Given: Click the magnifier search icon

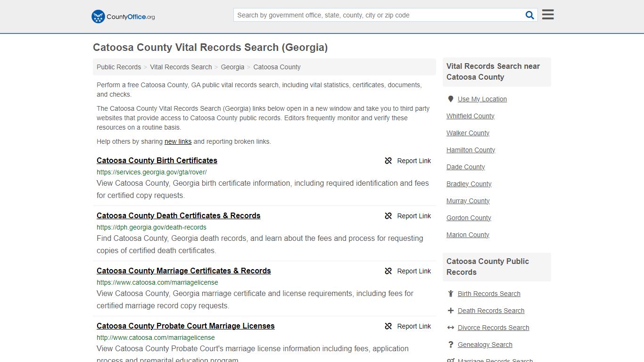Looking at the screenshot, I should (x=530, y=15).
